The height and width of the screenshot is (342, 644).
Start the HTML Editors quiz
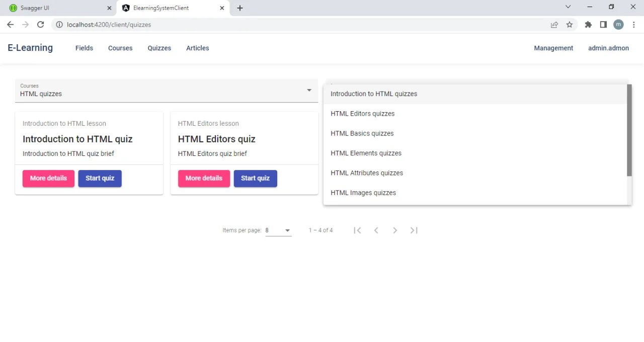click(x=255, y=179)
